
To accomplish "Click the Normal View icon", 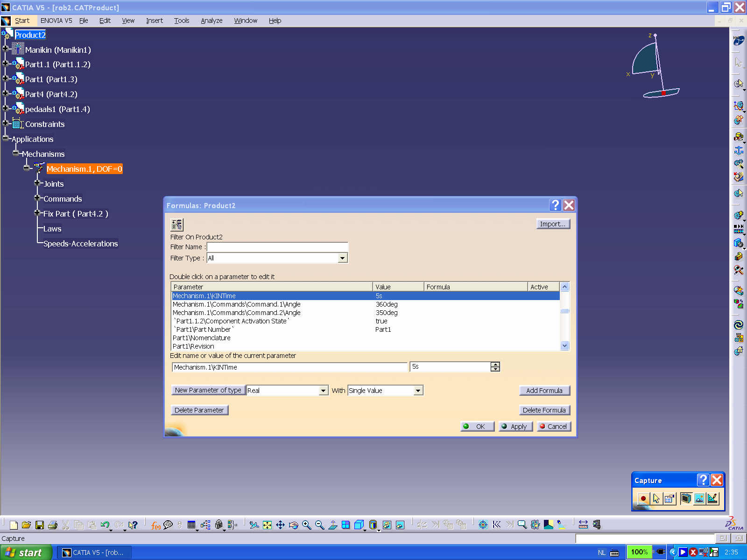I will coord(332,525).
